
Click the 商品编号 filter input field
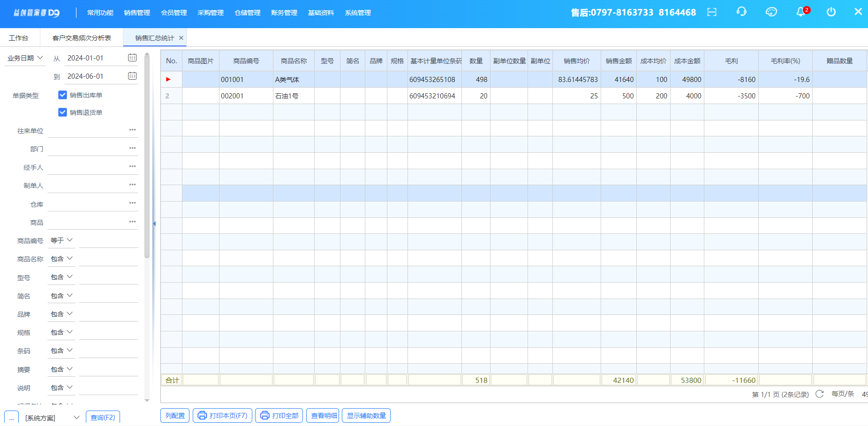[x=108, y=240]
